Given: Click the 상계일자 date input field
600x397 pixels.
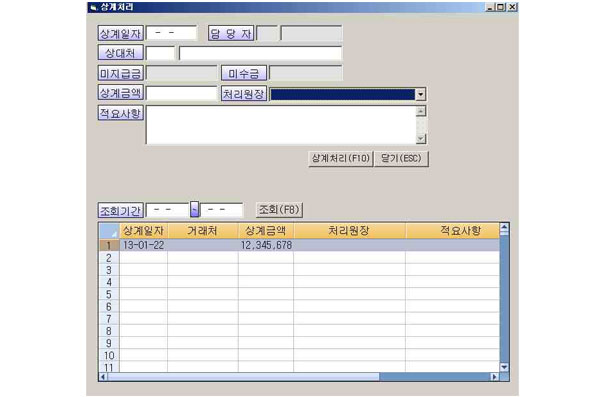Looking at the screenshot, I should 171,33.
